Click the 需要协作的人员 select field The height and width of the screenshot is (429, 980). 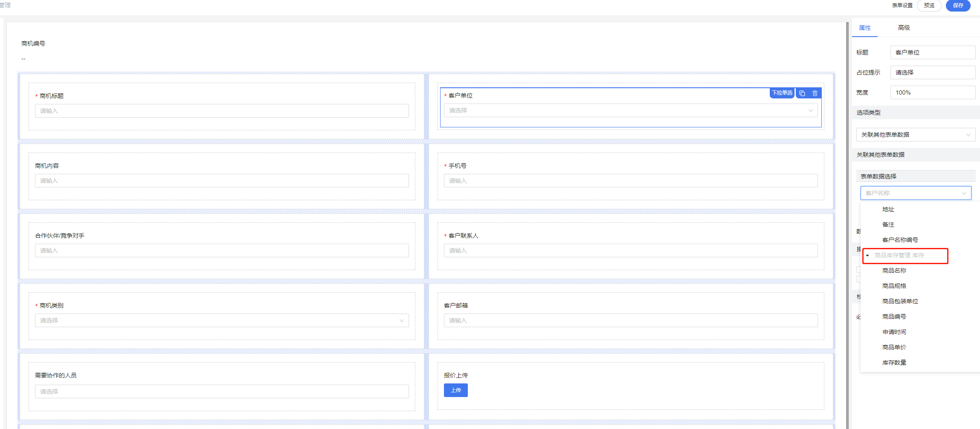222,392
